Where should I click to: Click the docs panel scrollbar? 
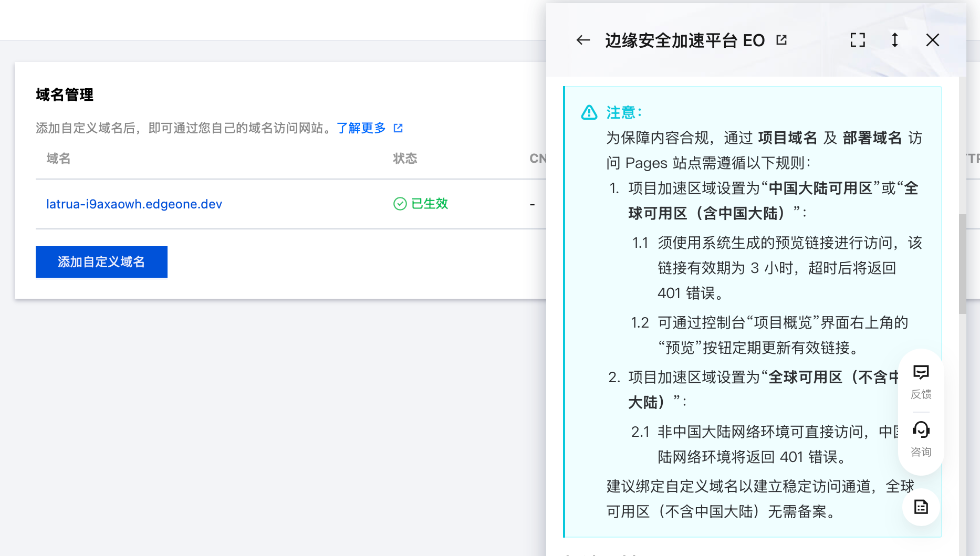point(962,264)
